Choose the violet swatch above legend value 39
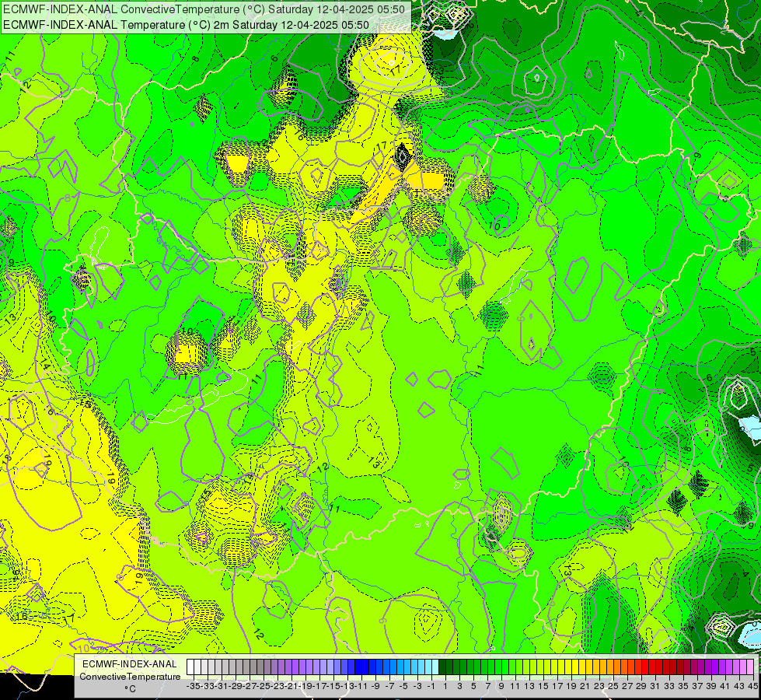The height and width of the screenshot is (700, 761). pos(708,667)
